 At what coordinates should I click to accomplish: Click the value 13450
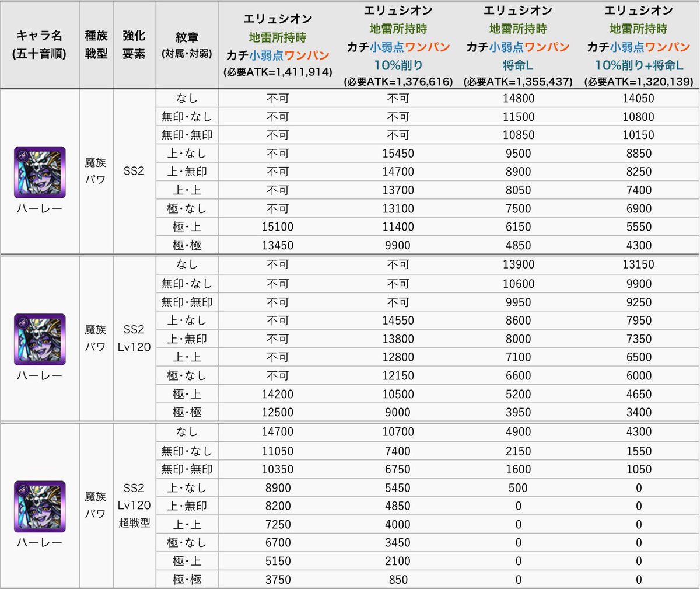coord(278,245)
